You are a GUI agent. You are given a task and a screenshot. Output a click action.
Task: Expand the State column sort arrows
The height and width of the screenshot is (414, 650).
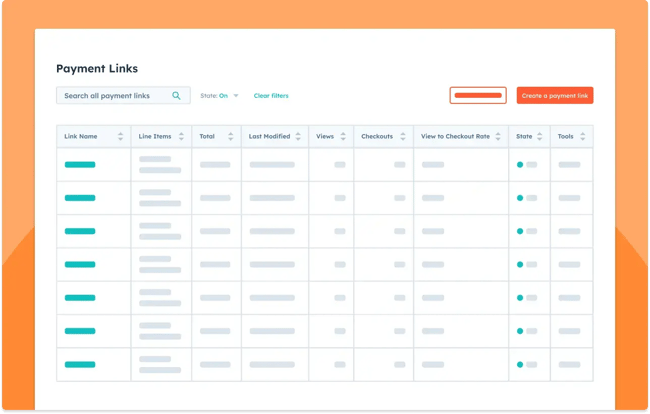[542, 136]
